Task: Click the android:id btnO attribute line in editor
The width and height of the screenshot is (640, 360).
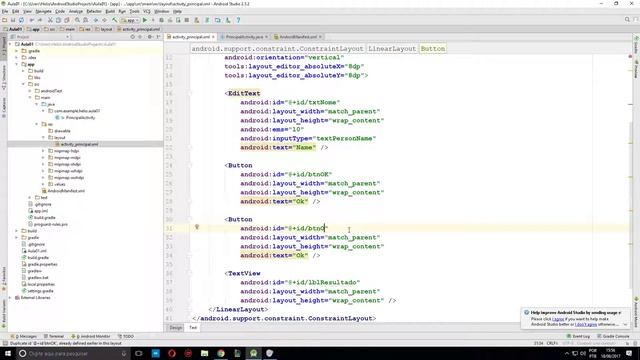Action: [x=284, y=229]
